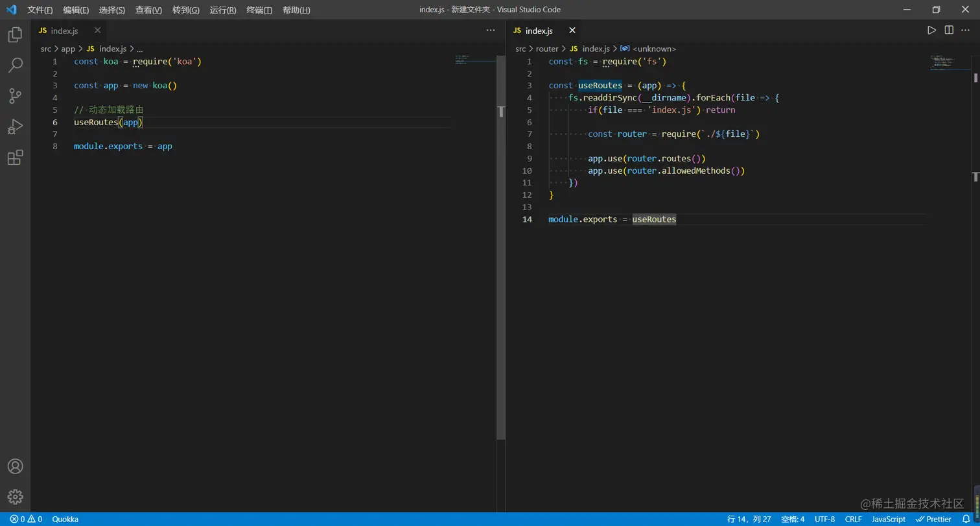Click line number 6 in the left editor
980x526 pixels.
pos(55,122)
